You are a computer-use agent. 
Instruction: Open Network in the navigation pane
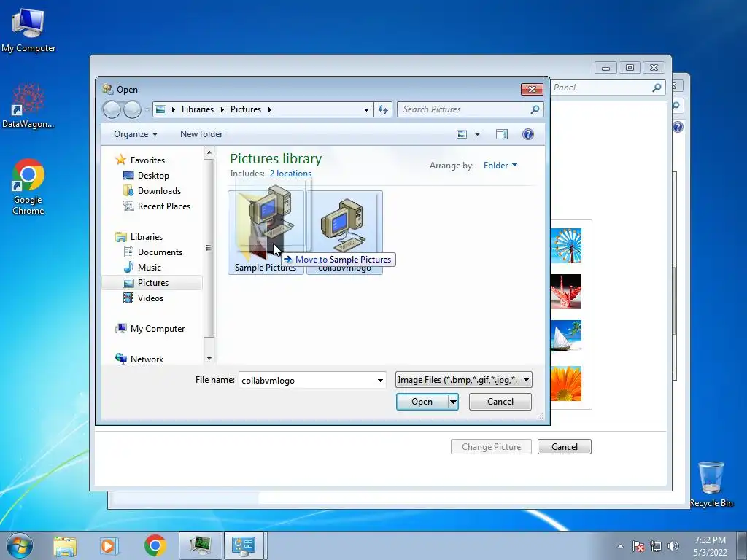tap(147, 359)
